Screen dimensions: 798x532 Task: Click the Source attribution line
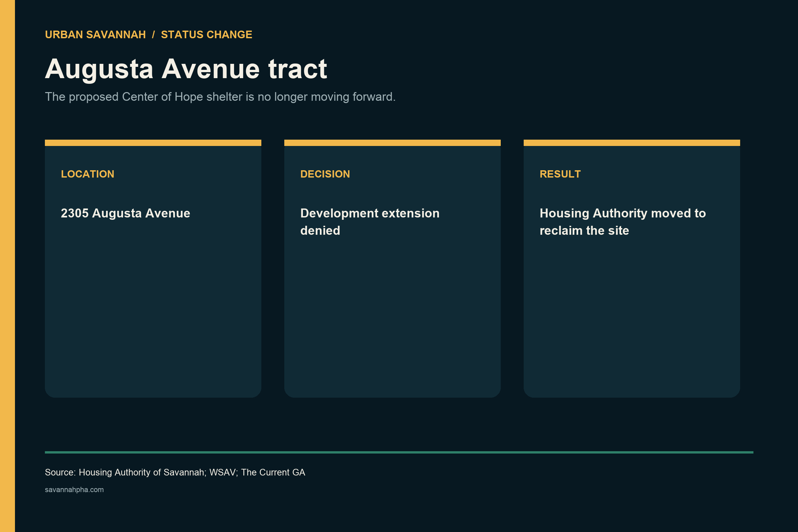(175, 472)
